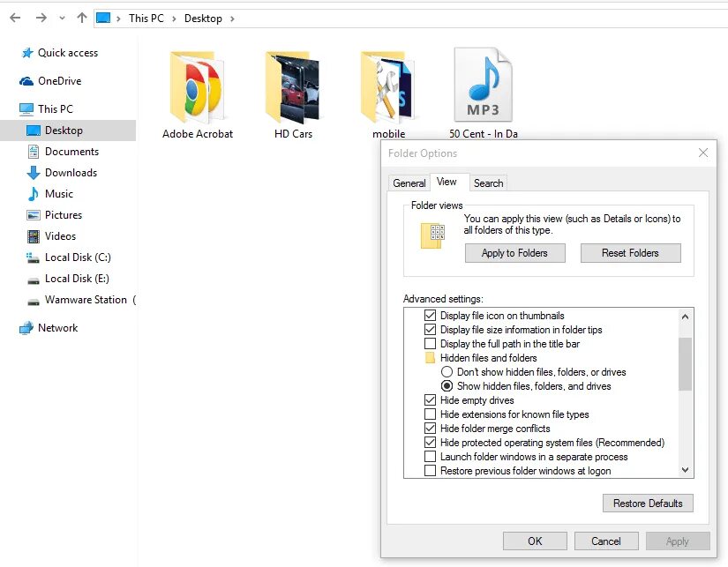Click Hidden files and folders folder icon
This screenshot has width=728, height=567.
(x=430, y=358)
